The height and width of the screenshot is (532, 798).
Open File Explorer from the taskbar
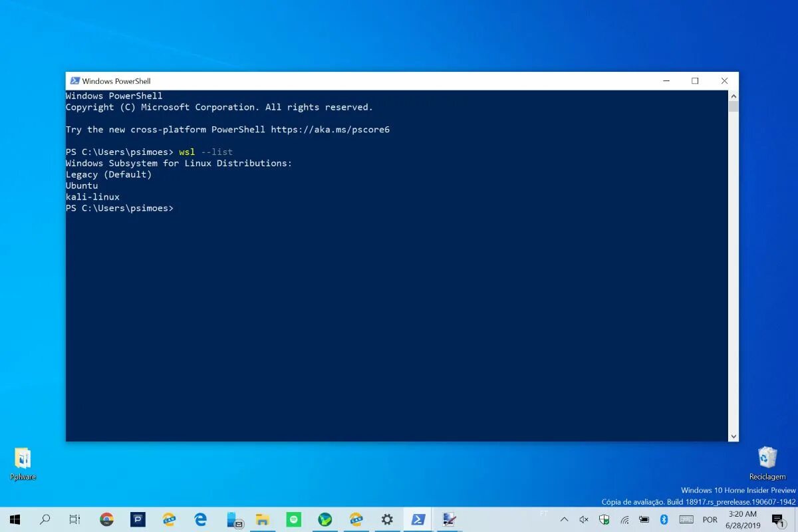[x=263, y=519]
